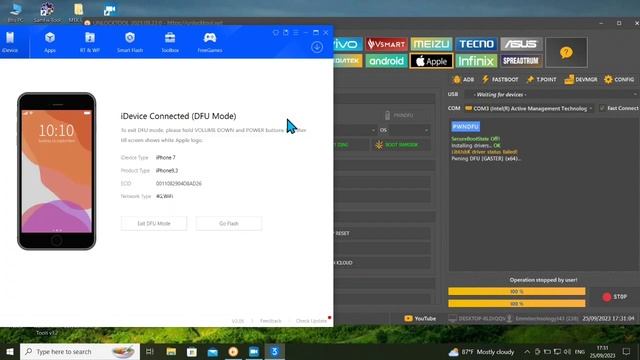
Task: Select the Apple brand tile
Action: [431, 61]
